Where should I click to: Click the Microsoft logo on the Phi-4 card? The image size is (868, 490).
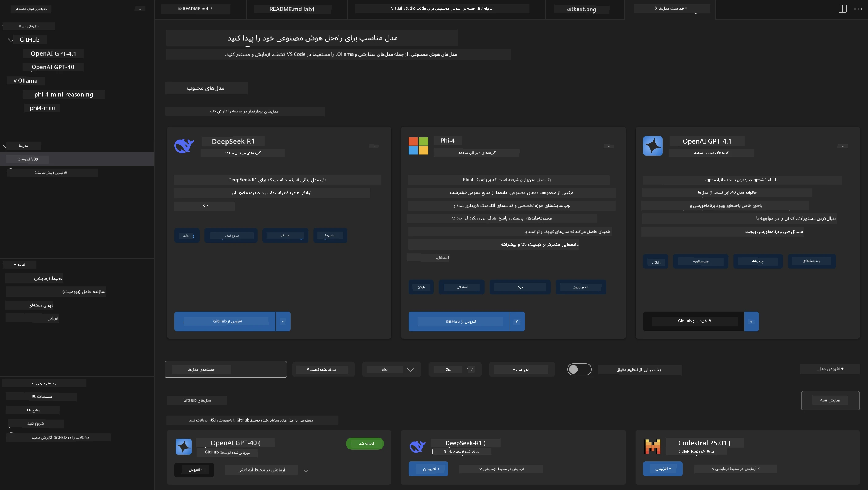point(418,146)
